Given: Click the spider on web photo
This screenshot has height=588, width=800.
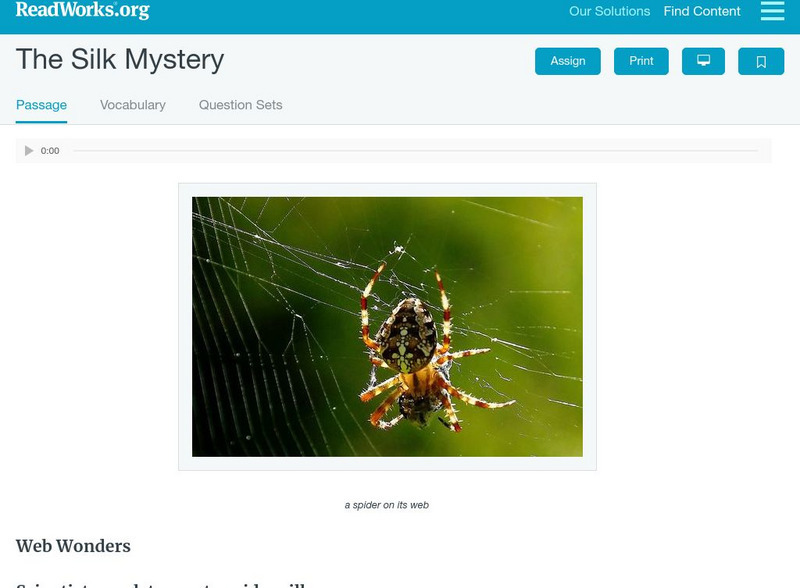Looking at the screenshot, I should 387,327.
